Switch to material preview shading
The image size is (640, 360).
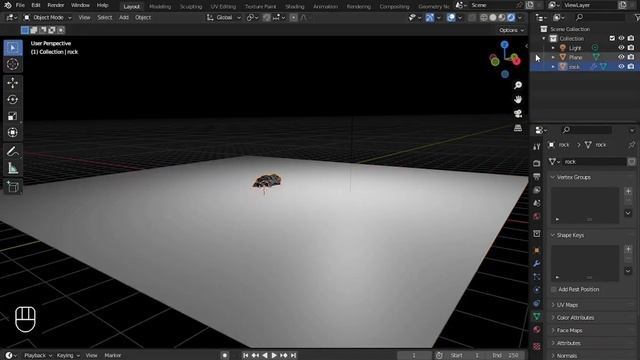tap(502, 18)
